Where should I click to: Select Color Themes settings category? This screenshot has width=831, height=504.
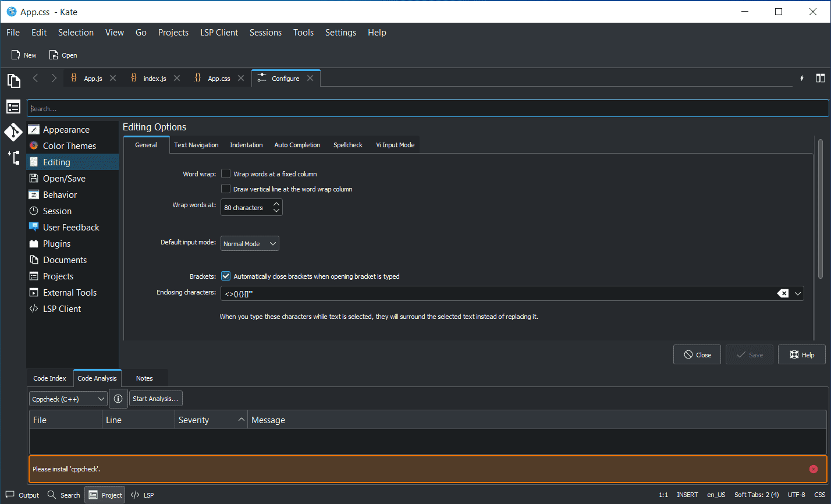[73, 146]
